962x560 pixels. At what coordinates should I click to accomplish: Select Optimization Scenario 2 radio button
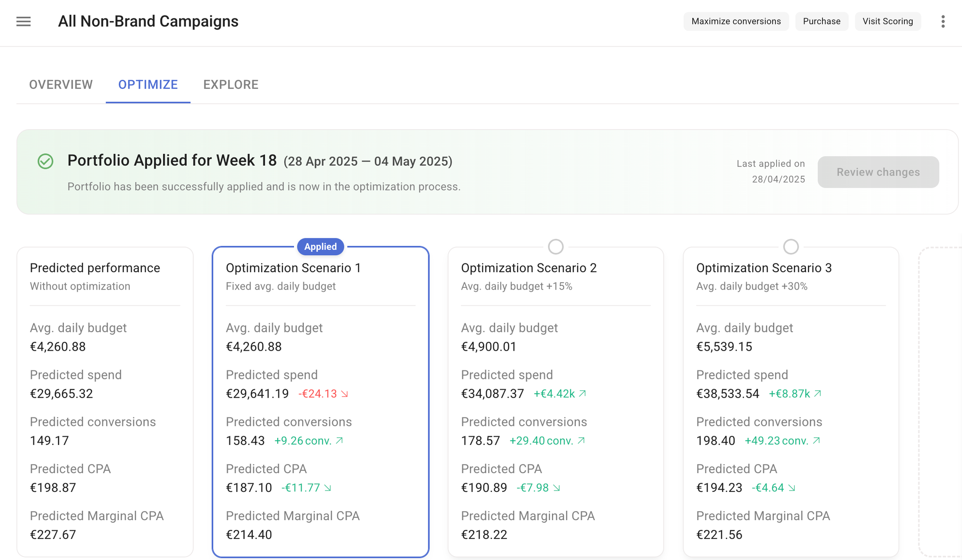556,246
